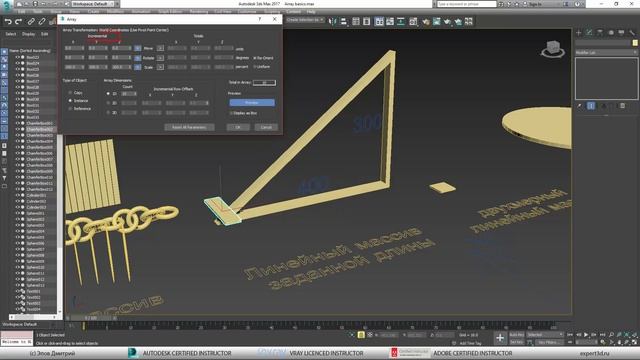The height and width of the screenshot is (360, 640).
Task: Click the Set Keys plus button
Action: pos(500,338)
